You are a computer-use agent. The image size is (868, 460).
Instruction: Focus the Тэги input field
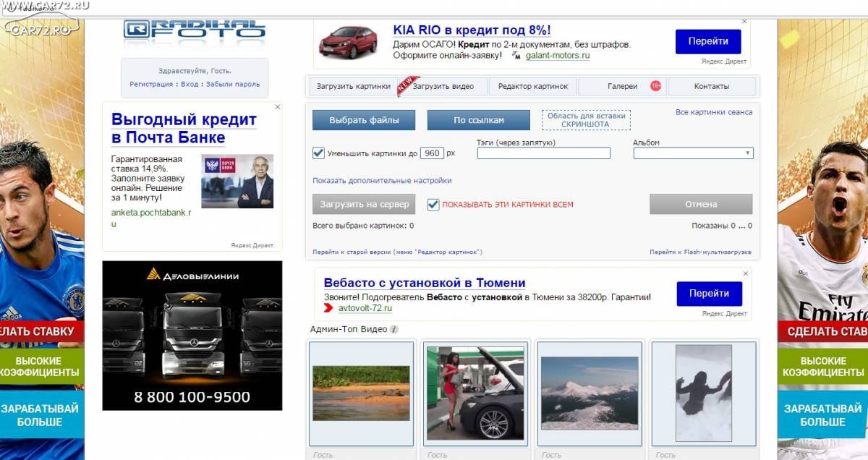point(544,153)
